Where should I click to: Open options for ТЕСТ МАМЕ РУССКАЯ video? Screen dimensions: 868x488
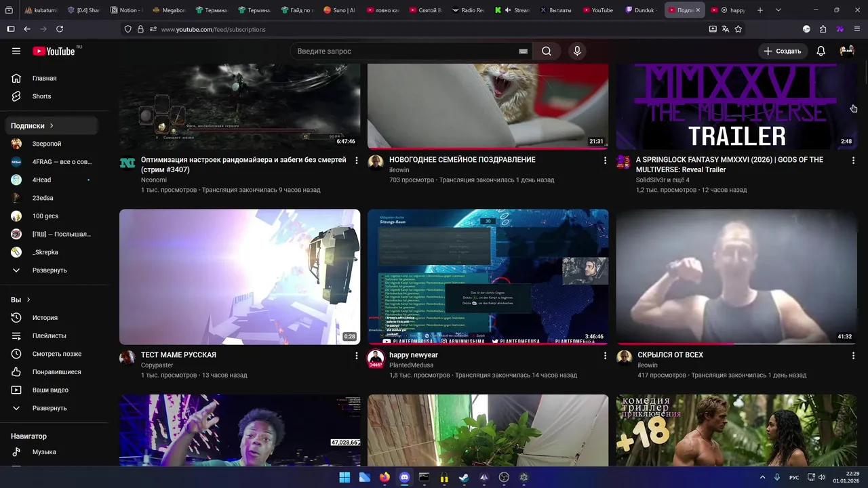[x=357, y=355]
